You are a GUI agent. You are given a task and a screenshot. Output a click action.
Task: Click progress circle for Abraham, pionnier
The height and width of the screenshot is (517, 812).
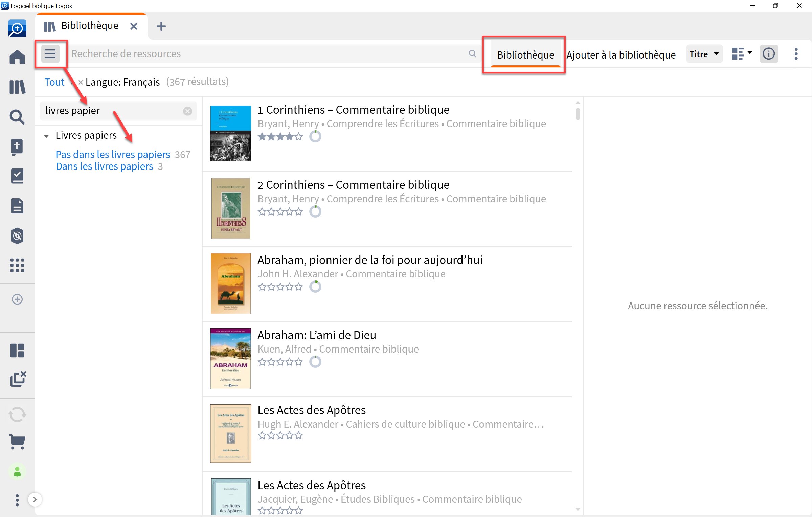pyautogui.click(x=315, y=287)
